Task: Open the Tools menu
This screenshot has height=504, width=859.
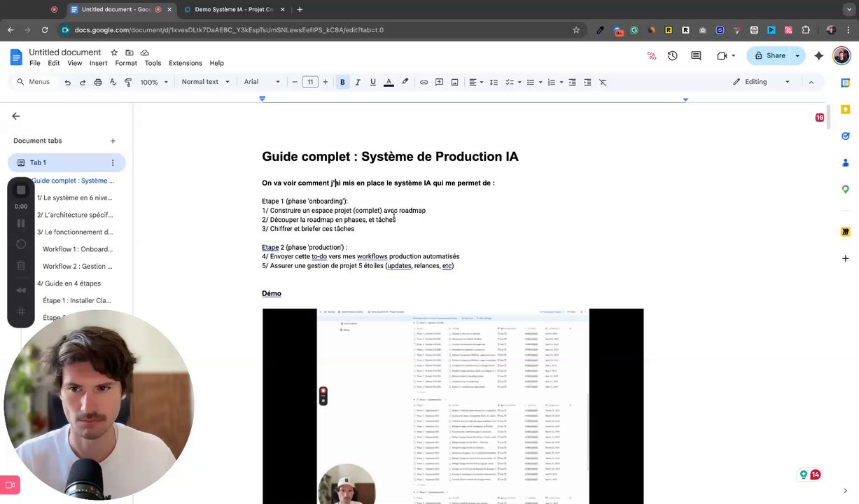Action: click(x=153, y=63)
